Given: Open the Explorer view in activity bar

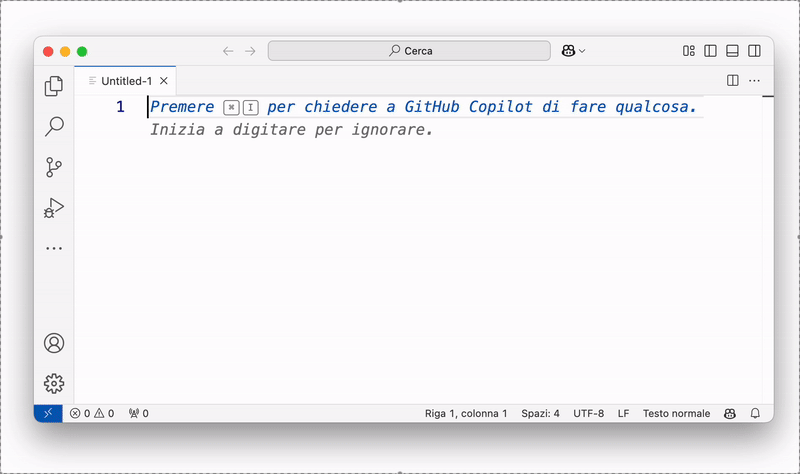Looking at the screenshot, I should click(x=54, y=87).
